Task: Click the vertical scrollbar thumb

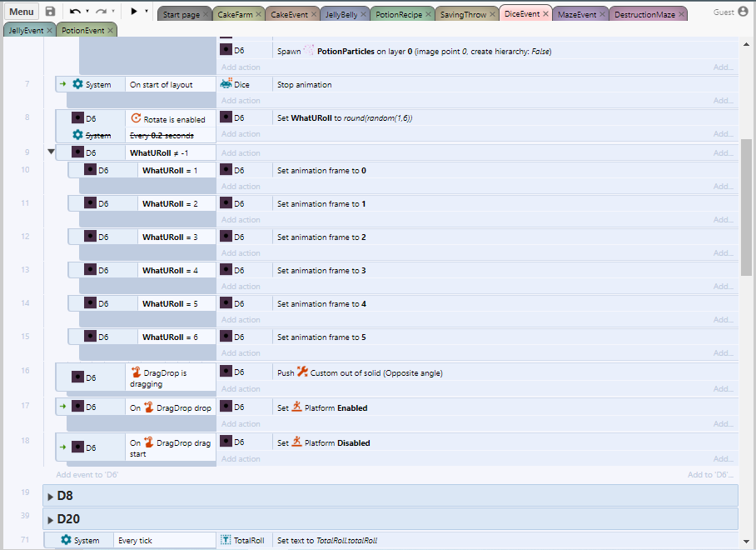Action: click(x=746, y=208)
